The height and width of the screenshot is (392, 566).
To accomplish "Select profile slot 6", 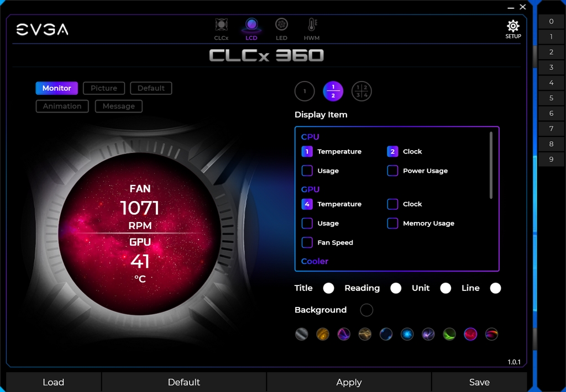I will click(551, 113).
